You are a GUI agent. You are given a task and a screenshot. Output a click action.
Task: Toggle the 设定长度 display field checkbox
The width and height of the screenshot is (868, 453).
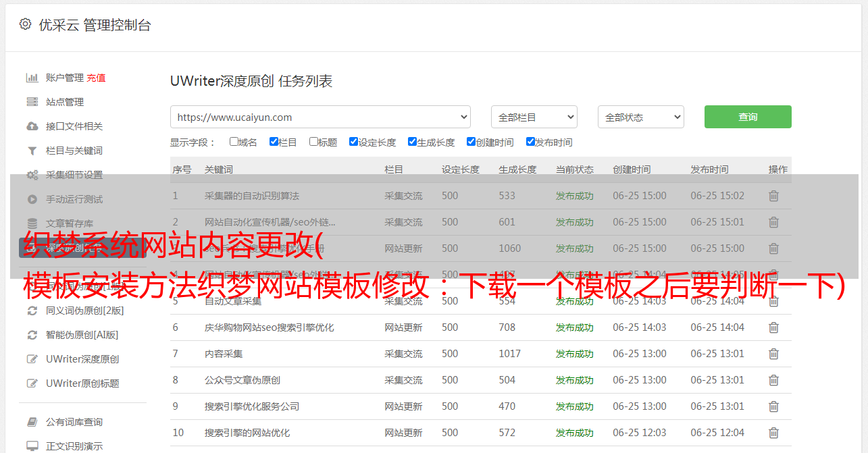[353, 142]
